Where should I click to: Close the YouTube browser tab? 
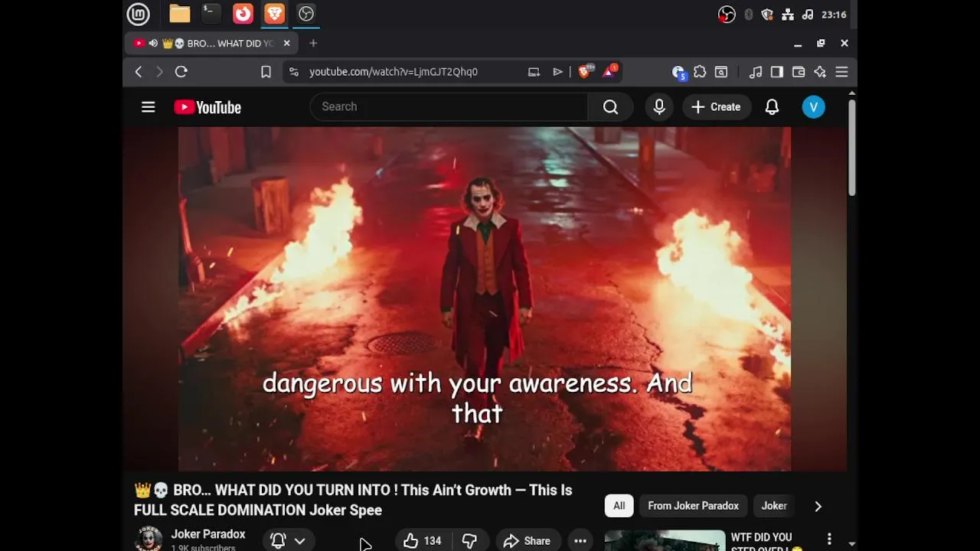click(287, 44)
